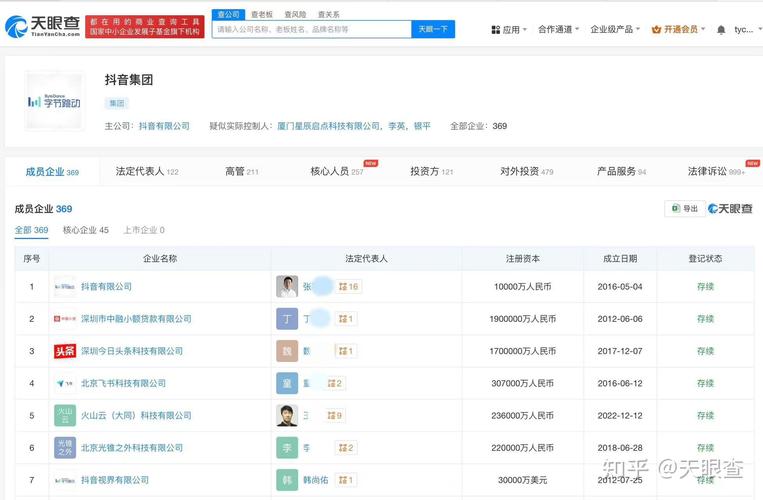Switch to the 高管 211 tab
This screenshot has height=500, width=763.
(242, 171)
